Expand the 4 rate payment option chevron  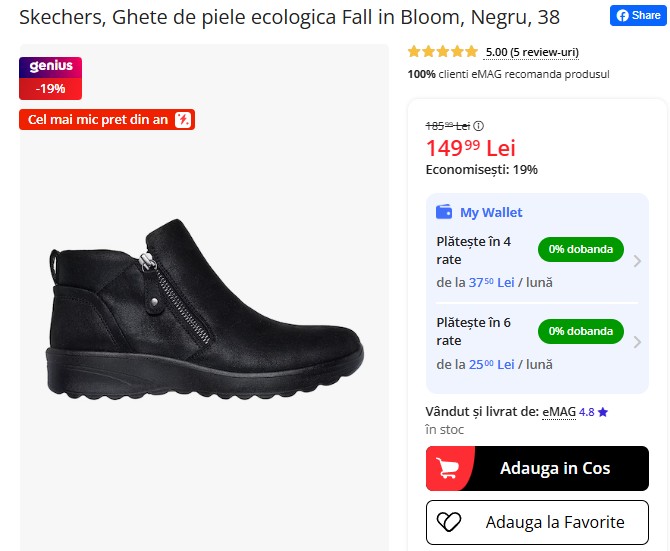(637, 261)
